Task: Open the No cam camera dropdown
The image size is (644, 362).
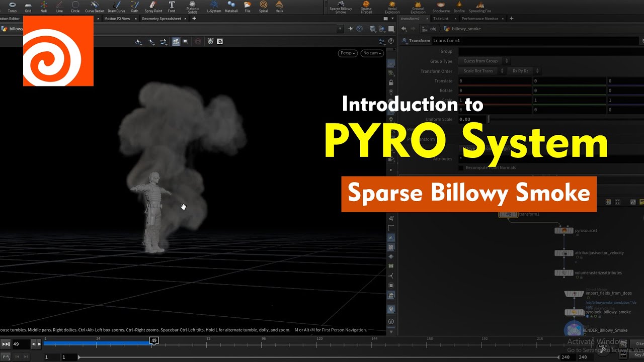Action: tap(372, 53)
